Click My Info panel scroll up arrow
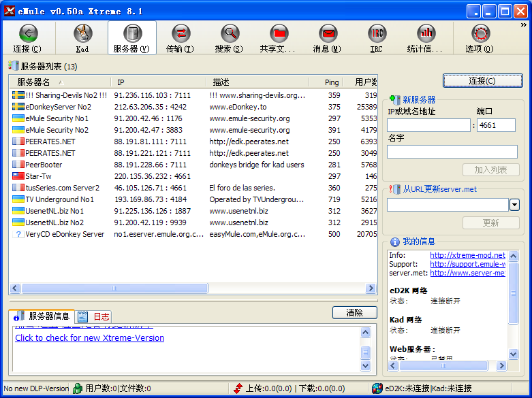Image resolution: width=532 pixels, height=398 pixels. 514,256
